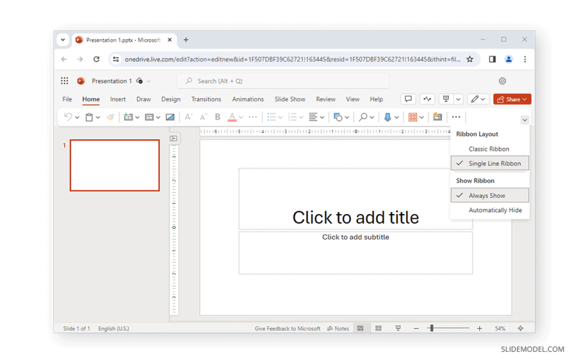Image resolution: width=588 pixels, height=364 pixels.
Task: Click the Shapes icon
Action: 338,118
